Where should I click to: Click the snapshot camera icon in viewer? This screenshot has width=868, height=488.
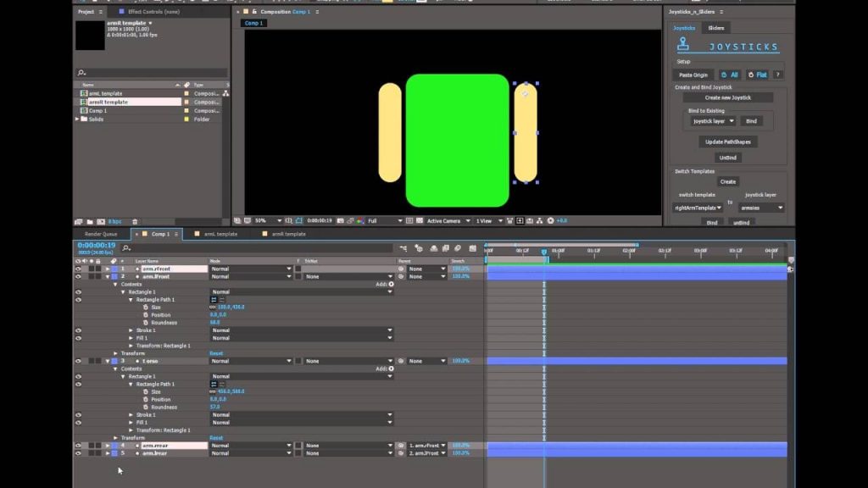(x=340, y=221)
